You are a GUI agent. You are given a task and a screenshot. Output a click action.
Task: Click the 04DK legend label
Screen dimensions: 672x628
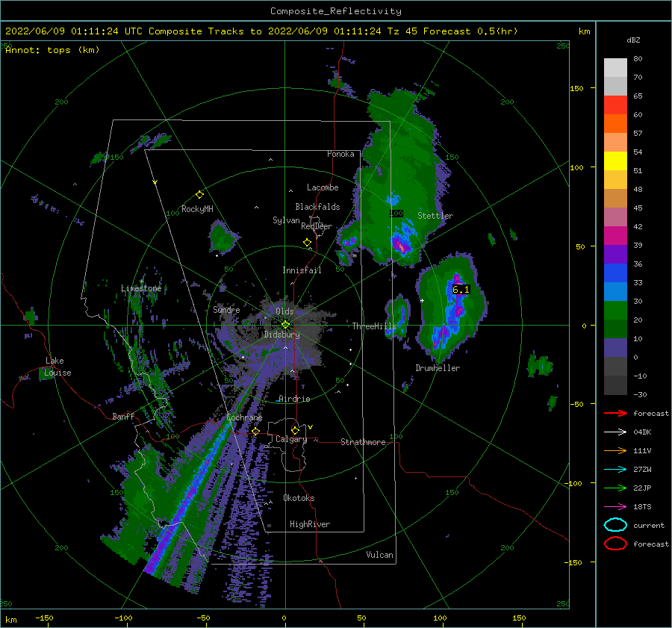642,432
